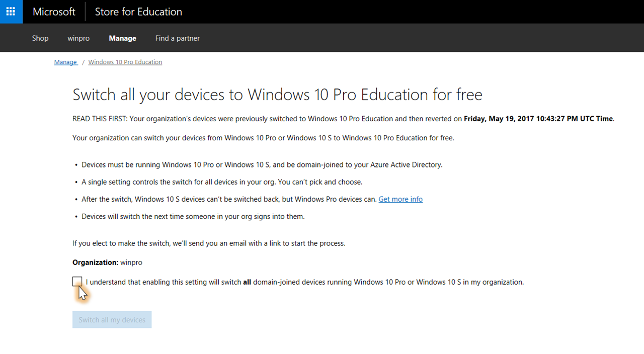Click the READ THIS FIRST notice text
The height and width of the screenshot is (354, 644).
[x=267, y=119]
